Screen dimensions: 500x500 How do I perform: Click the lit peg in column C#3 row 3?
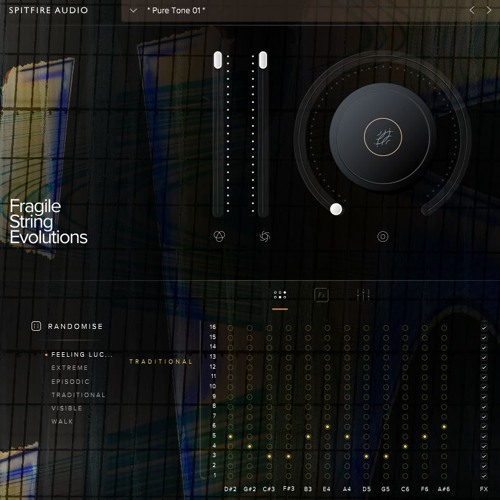click(269, 456)
